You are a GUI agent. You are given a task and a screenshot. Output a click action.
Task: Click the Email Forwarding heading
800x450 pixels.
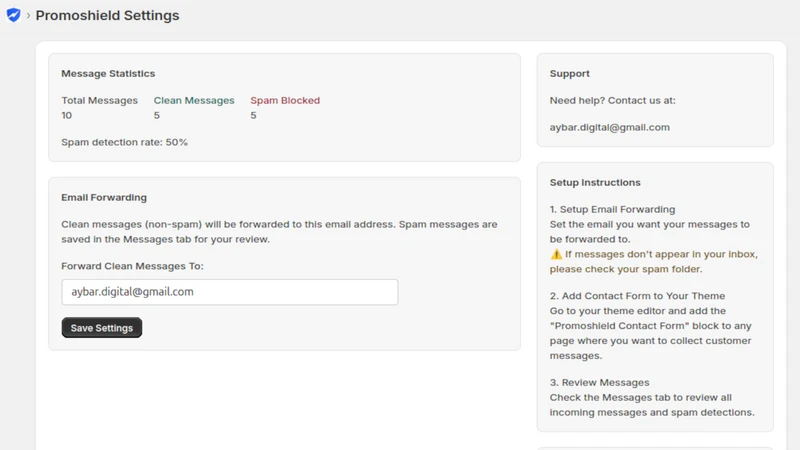104,197
